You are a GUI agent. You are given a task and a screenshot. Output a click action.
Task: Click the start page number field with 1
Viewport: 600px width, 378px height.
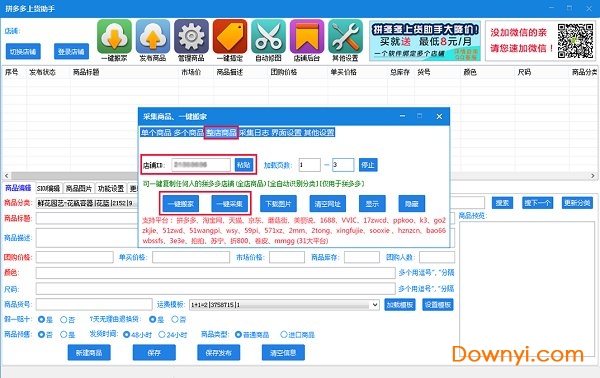pos(310,165)
